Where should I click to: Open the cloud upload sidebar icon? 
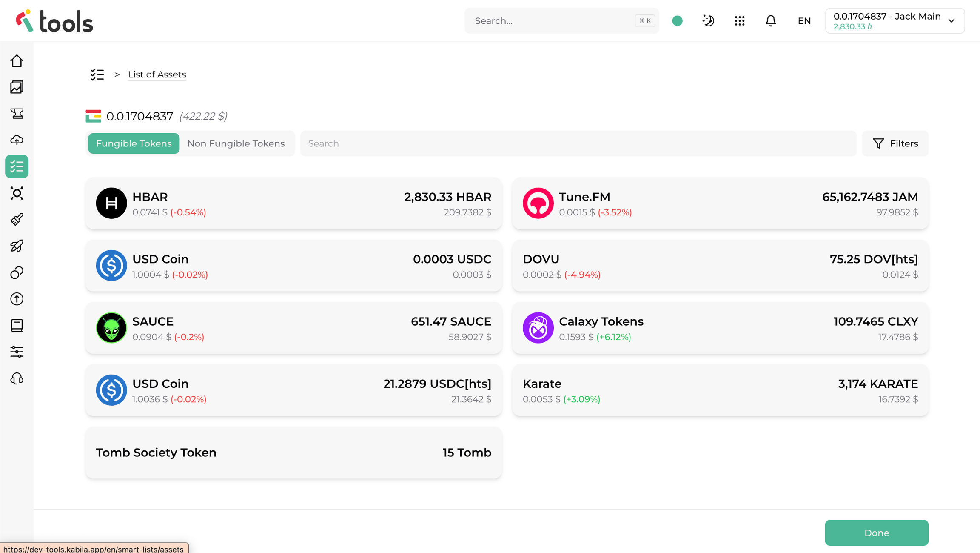[x=17, y=140]
